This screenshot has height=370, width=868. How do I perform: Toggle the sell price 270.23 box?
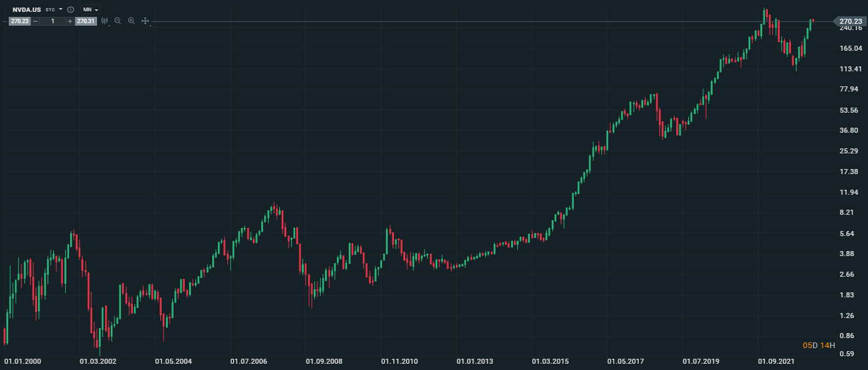point(18,21)
